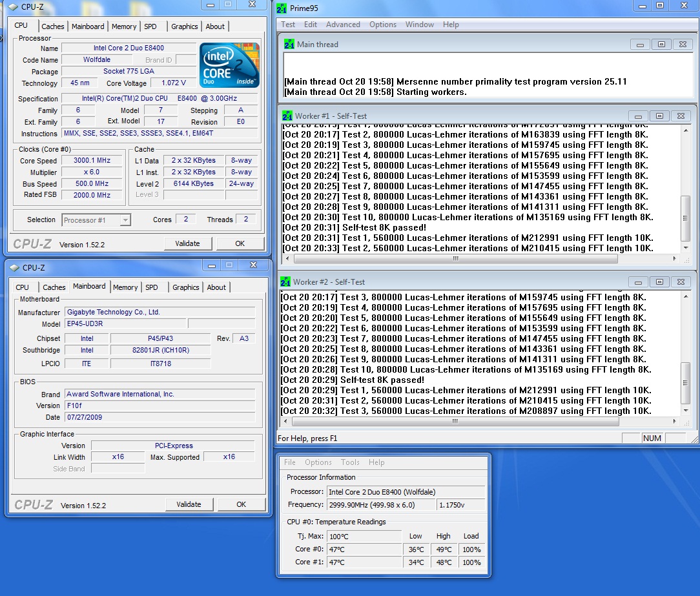Select the Memory tab in the lower CPU-Z window
Image resolution: width=700 pixels, height=596 pixels.
pos(125,287)
